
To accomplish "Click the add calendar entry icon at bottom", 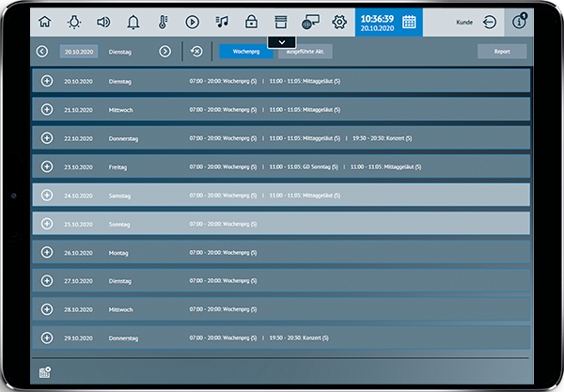I will [45, 372].
